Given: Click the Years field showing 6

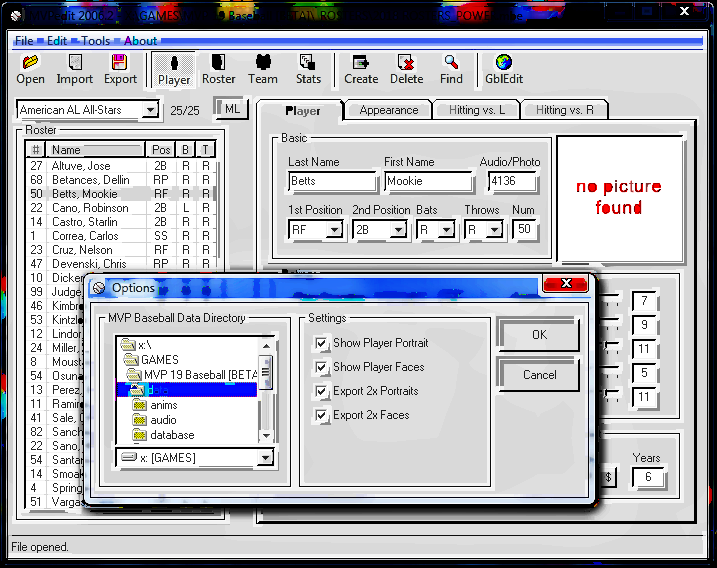Looking at the screenshot, I should click(648, 477).
